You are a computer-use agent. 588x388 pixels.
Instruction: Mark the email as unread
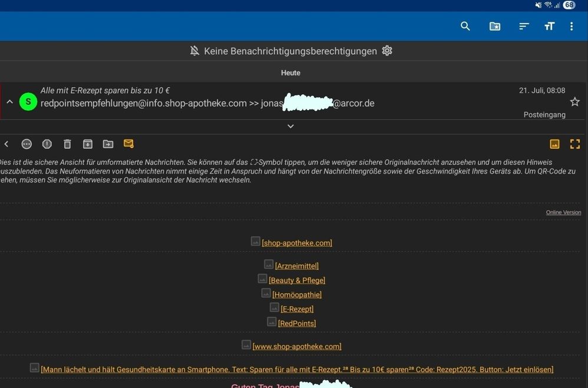(x=129, y=144)
